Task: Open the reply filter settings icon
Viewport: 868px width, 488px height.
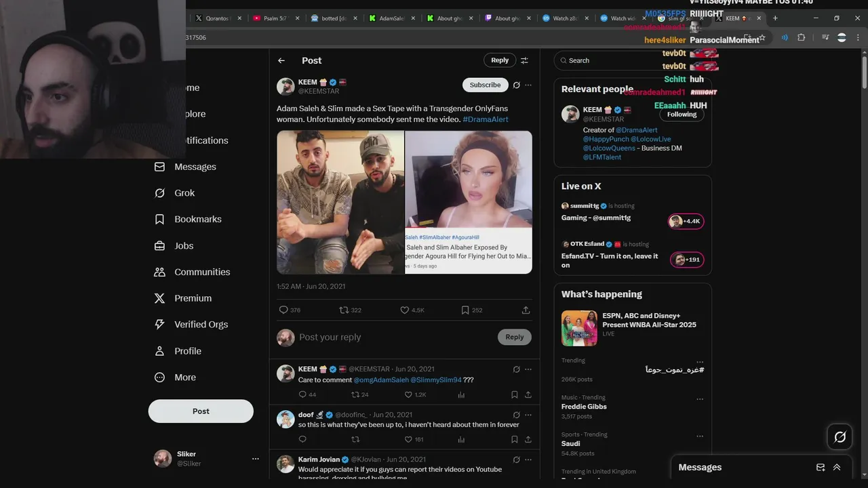Action: [x=524, y=60]
